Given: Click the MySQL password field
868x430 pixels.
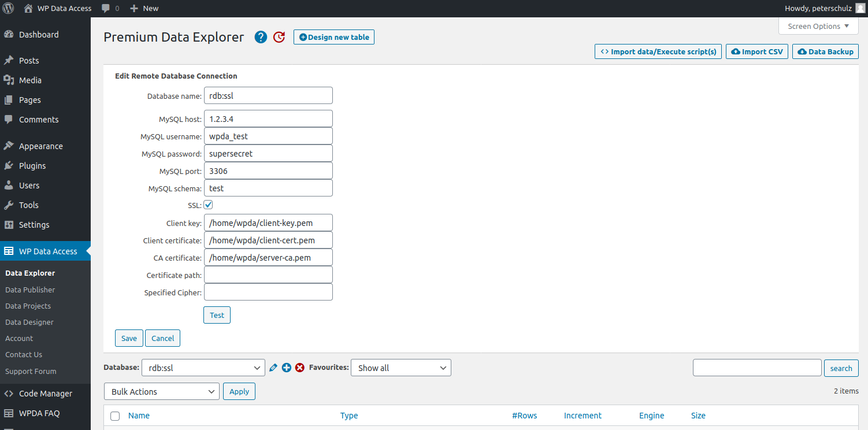Looking at the screenshot, I should pos(268,153).
